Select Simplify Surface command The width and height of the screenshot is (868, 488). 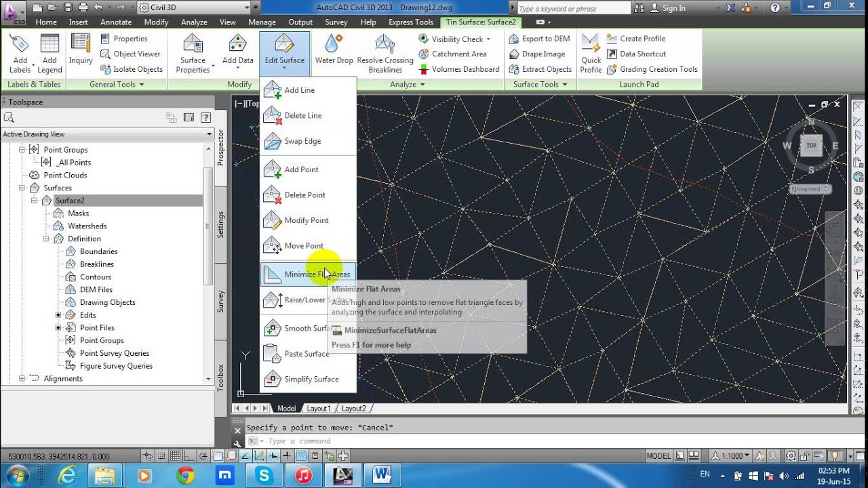tap(308, 379)
